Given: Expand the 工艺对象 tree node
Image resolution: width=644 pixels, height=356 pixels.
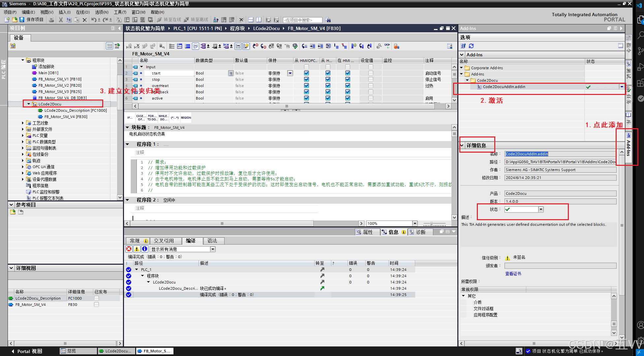Looking at the screenshot, I should [23, 123].
